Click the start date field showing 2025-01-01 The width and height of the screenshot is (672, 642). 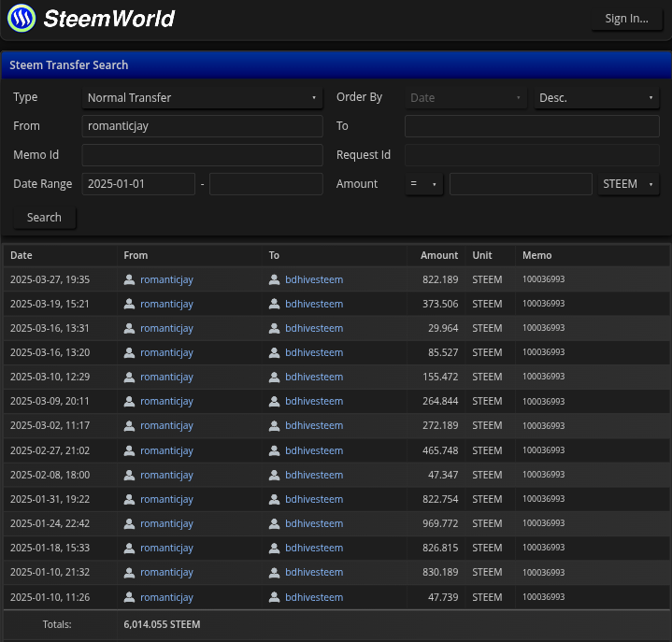coord(138,184)
